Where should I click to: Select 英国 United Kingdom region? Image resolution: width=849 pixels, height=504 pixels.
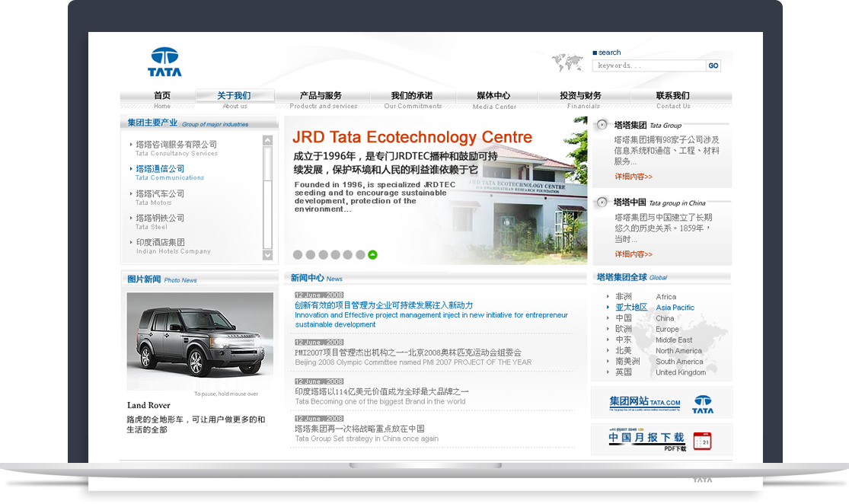tap(661, 372)
